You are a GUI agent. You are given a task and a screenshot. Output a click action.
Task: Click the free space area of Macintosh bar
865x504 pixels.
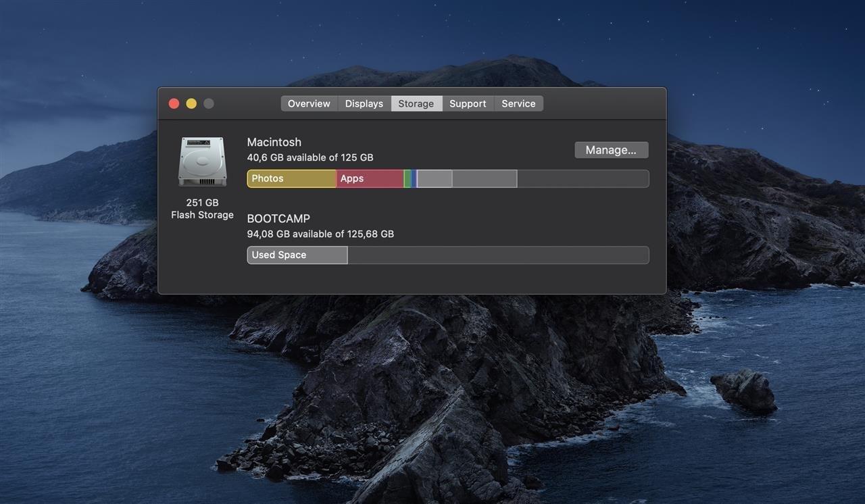(583, 178)
